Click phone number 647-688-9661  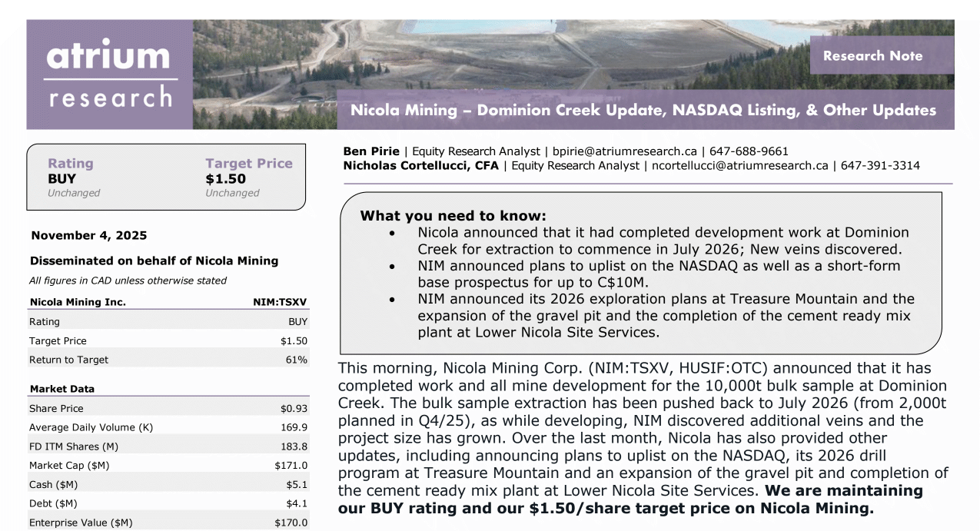click(749, 151)
